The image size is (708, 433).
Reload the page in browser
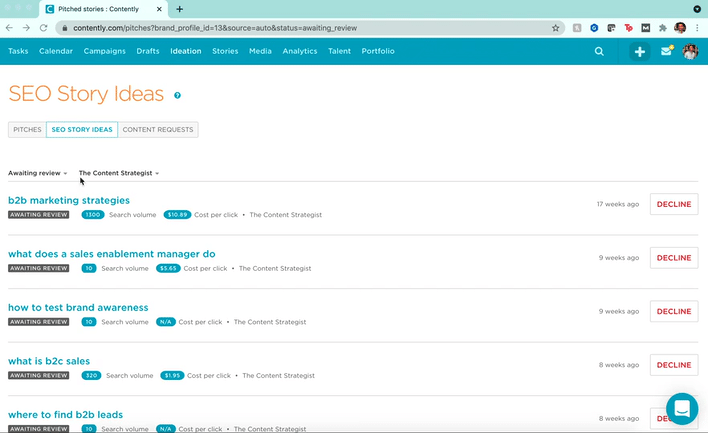coord(43,28)
